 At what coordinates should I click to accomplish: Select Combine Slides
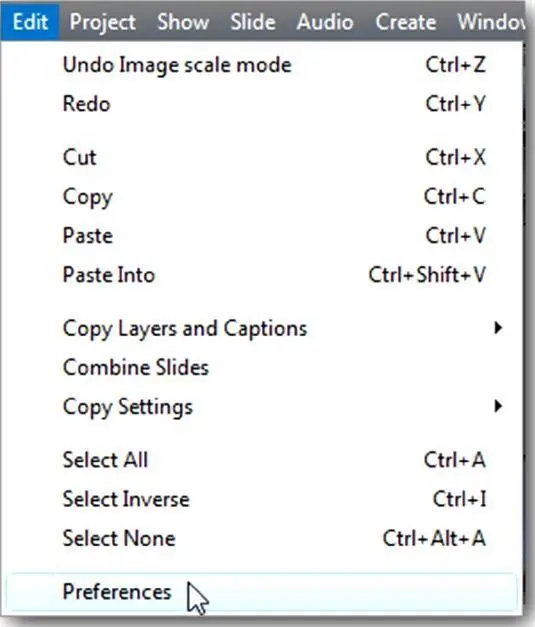coord(262,367)
